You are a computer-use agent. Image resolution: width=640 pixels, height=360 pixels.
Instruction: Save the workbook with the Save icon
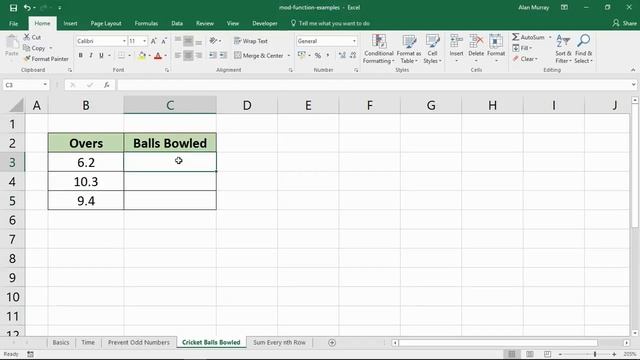(x=13, y=8)
